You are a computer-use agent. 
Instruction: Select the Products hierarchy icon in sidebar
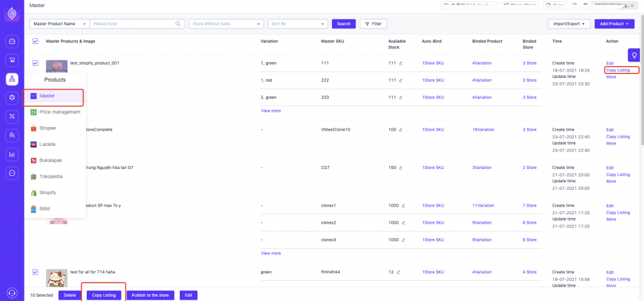pos(12,79)
